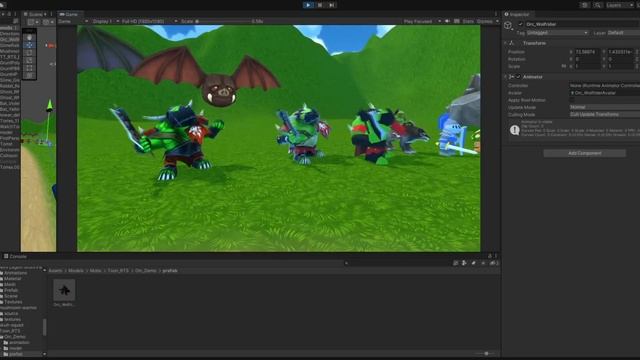Select the Rotate tool in Scene overlay

[29, 53]
